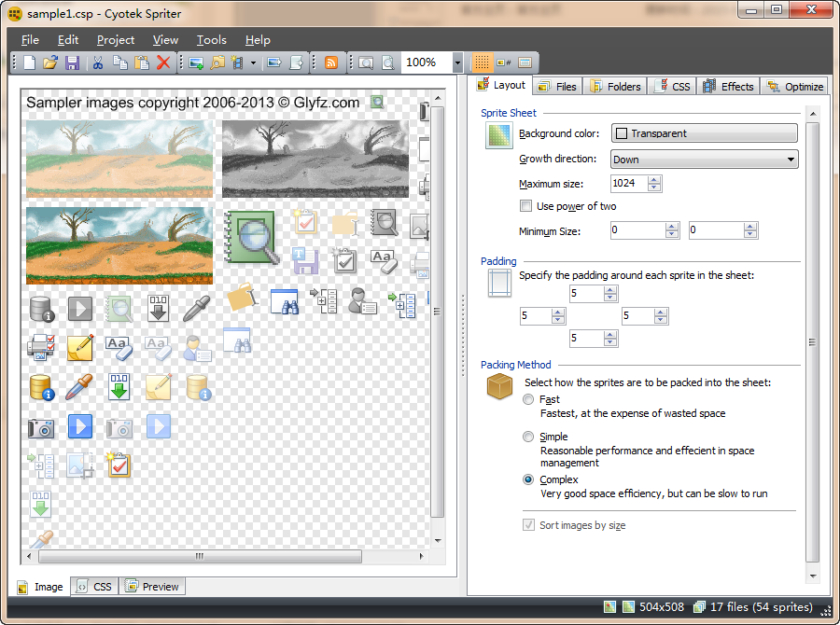Click the grayscale landscape sprite
The width and height of the screenshot is (840, 625).
315,159
